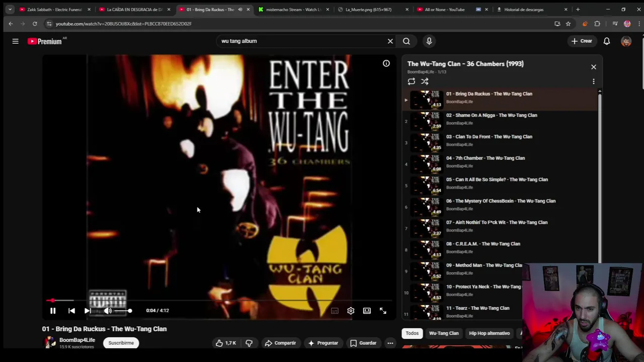Start voice search with microphone
Viewport: 644px width, 362px height.
click(429, 41)
